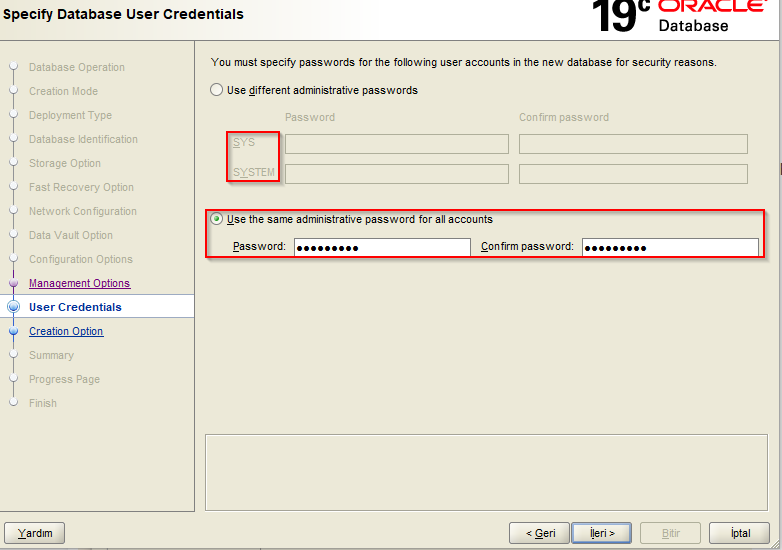Viewport: 782px width, 550px height.
Task: Click the Summary step in sidebar
Action: point(51,355)
